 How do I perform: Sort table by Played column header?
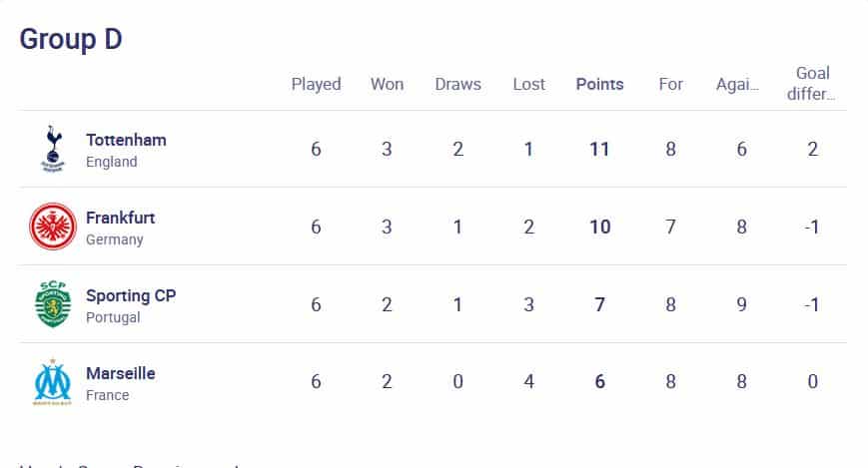[316, 84]
